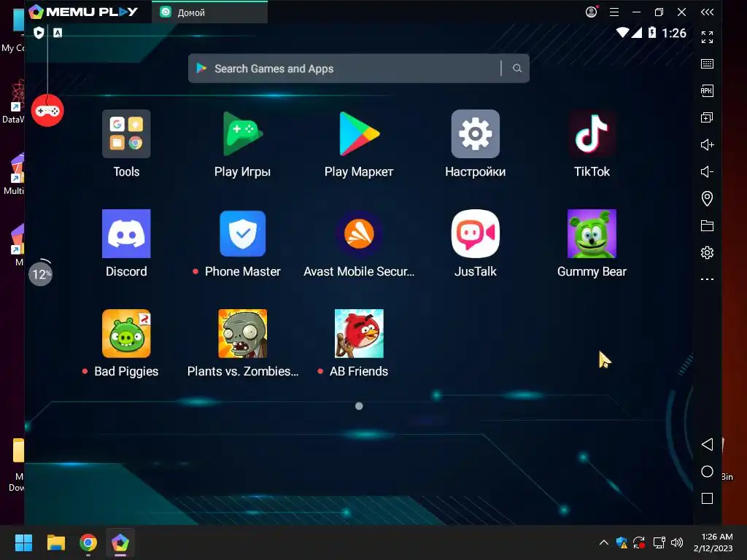Click the APK install icon

tap(707, 90)
